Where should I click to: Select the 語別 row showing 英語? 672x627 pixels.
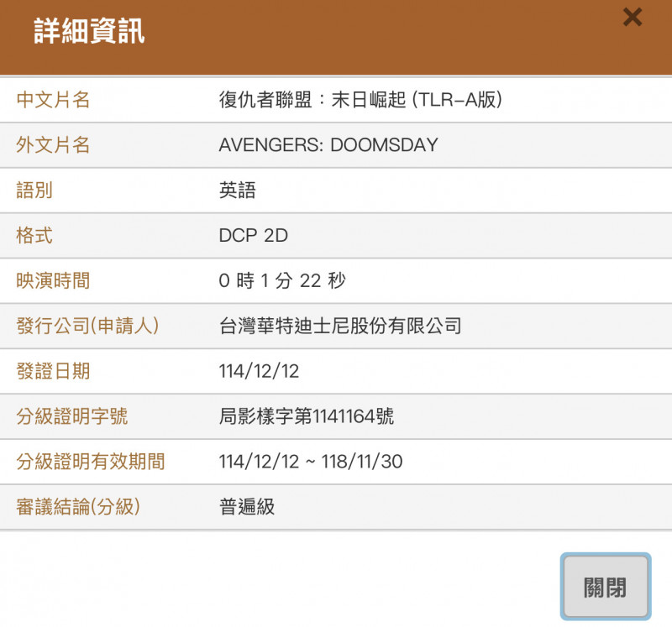tap(336, 191)
